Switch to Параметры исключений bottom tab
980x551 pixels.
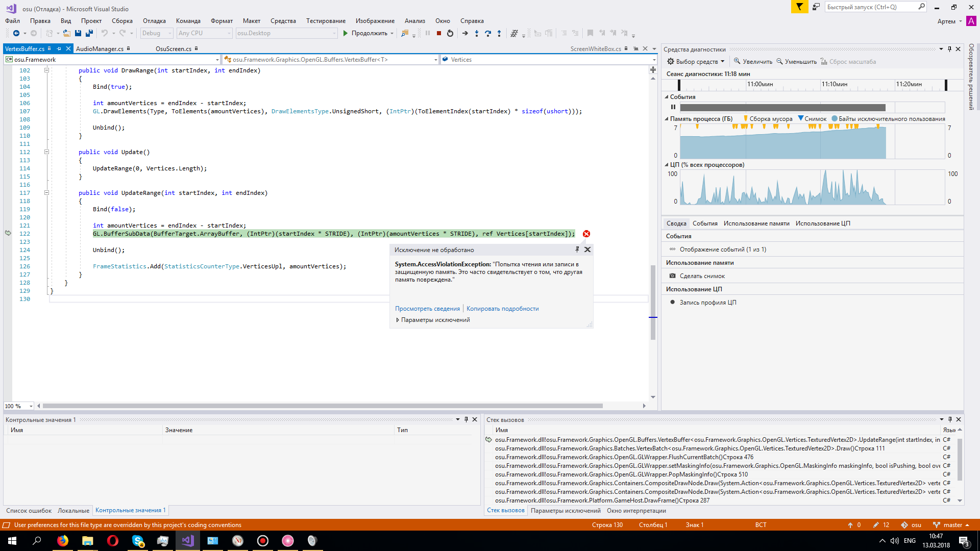click(x=566, y=511)
